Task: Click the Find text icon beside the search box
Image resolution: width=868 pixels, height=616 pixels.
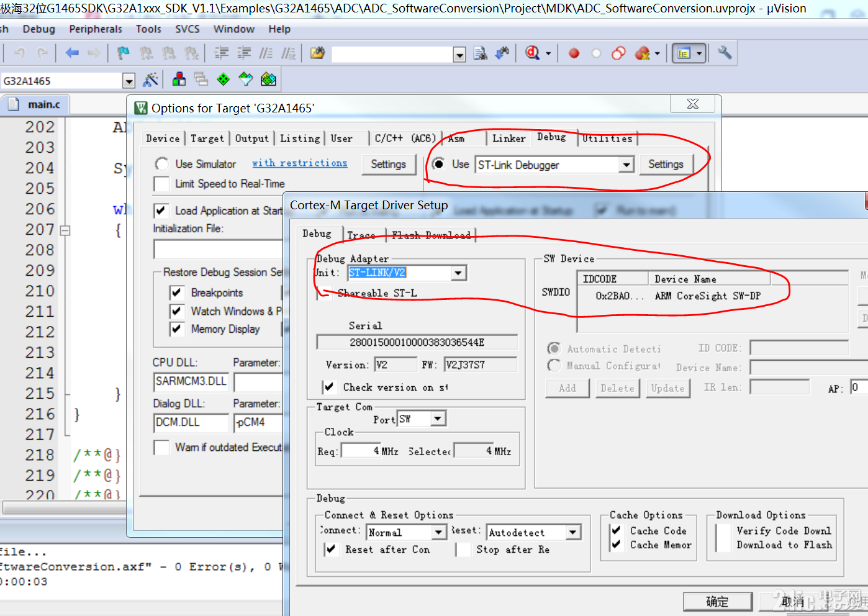Action: tap(480, 53)
